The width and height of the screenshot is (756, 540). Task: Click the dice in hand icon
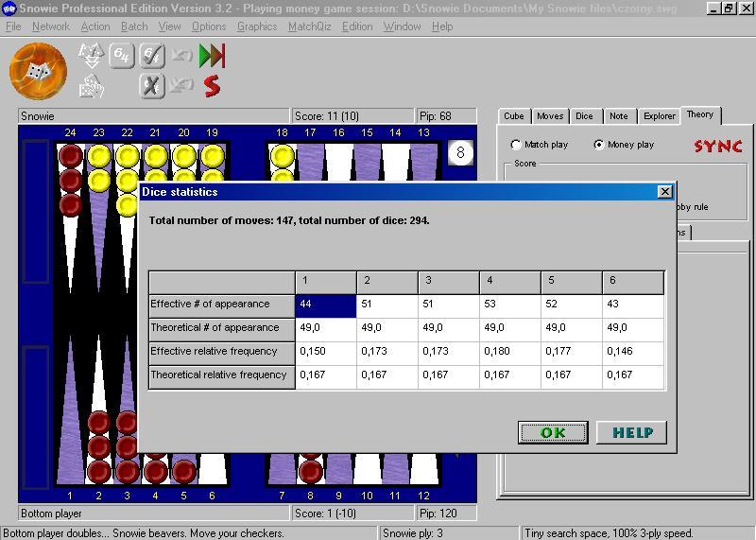pos(91,87)
